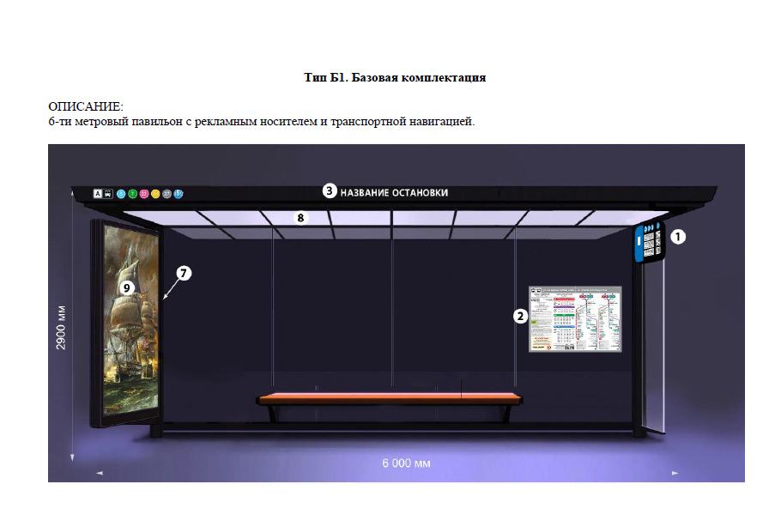Click the heading "Тип Б1. Базовая комплектация"

[x=395, y=78]
